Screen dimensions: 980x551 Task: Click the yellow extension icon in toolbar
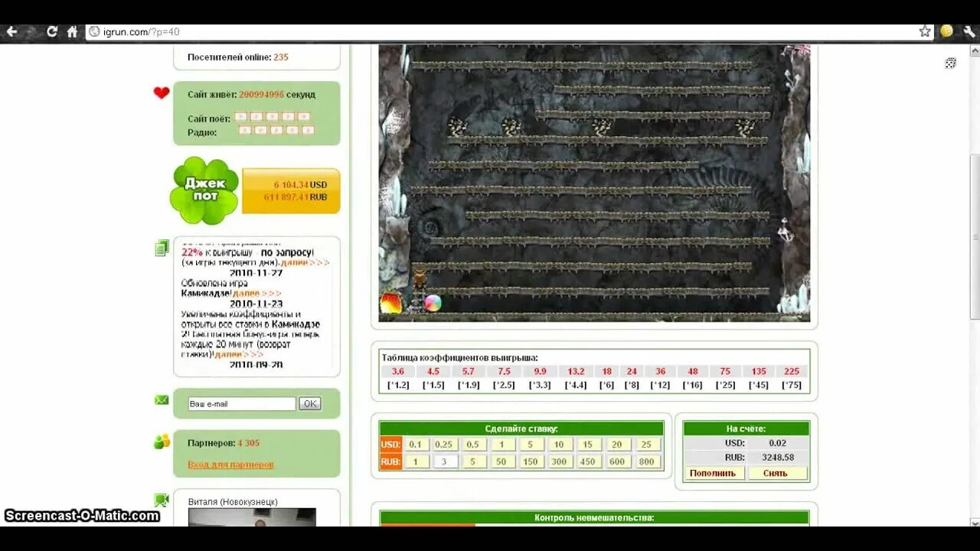[947, 31]
